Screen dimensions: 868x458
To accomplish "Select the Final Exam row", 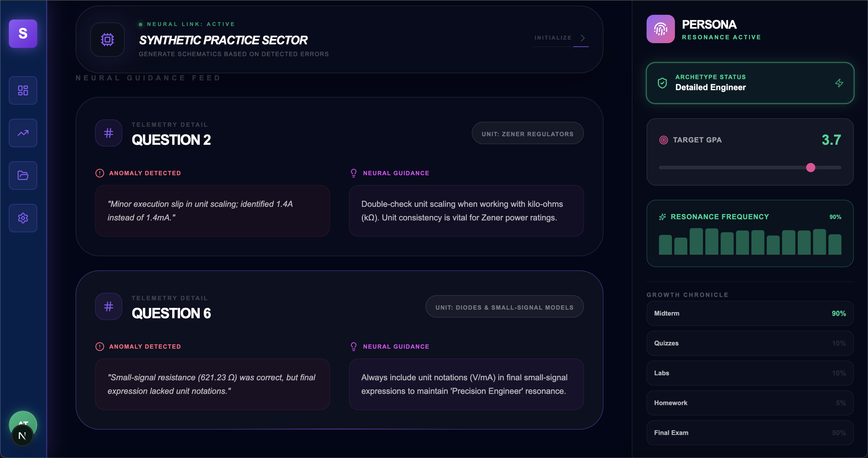I will (749, 432).
